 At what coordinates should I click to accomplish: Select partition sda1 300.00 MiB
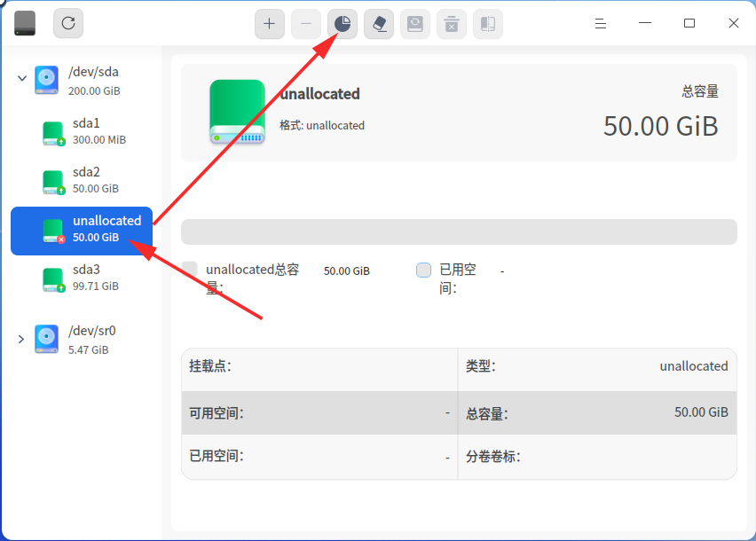[x=82, y=131]
